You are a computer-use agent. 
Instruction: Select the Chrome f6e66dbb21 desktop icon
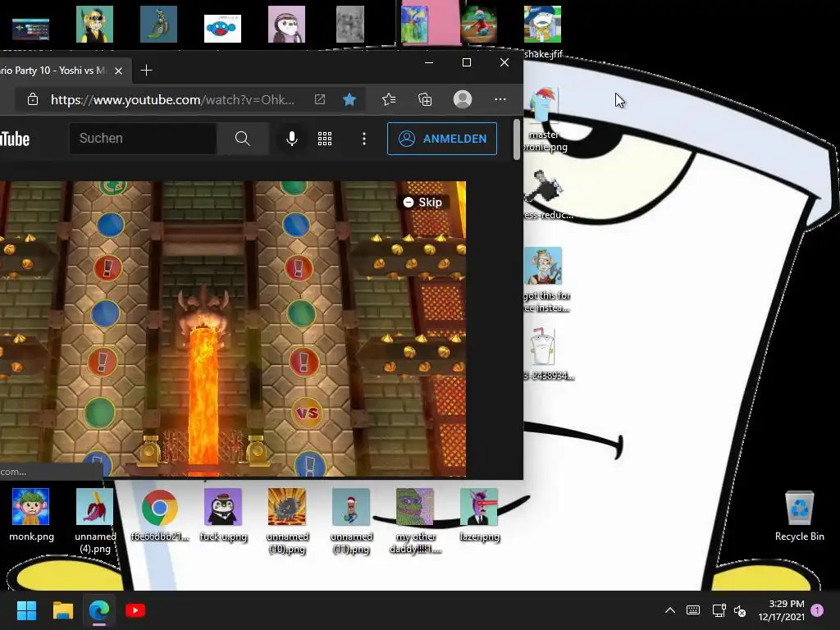coord(159,514)
